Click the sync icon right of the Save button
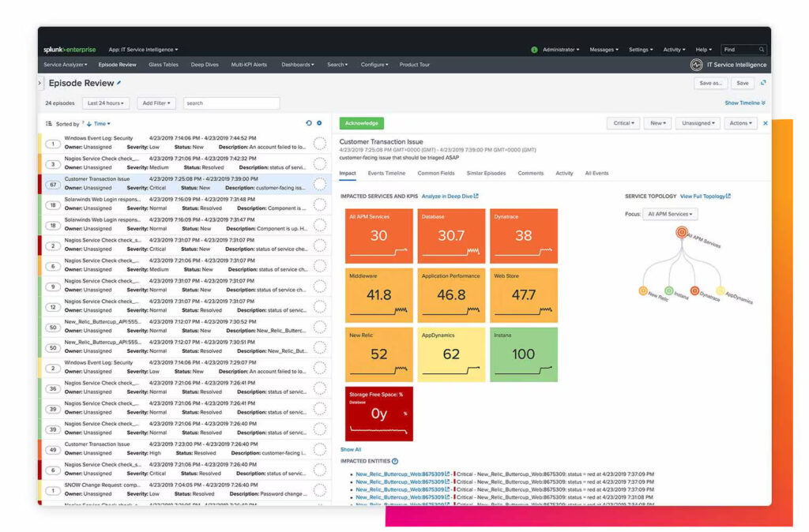Screen dimensions: 809x532 point(761,83)
